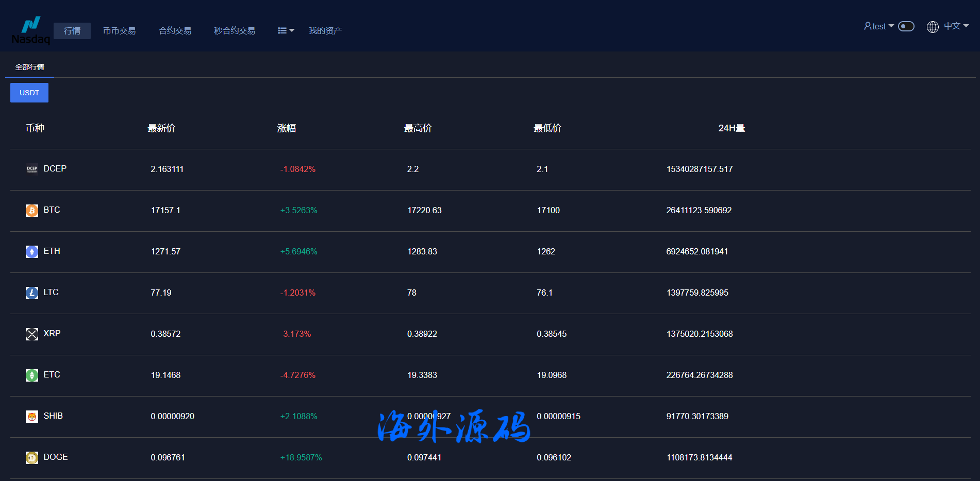Click the Bitcoin coin icon

point(32,210)
